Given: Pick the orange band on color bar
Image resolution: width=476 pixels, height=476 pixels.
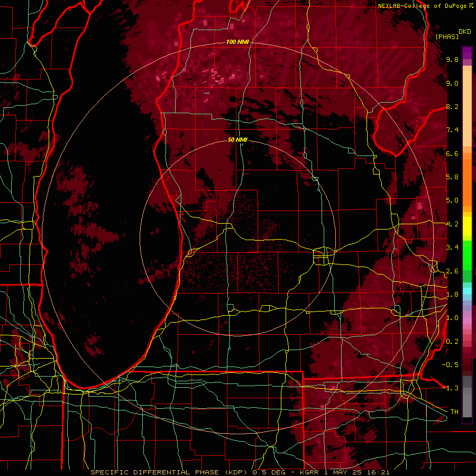Looking at the screenshot, I should coord(467,182).
